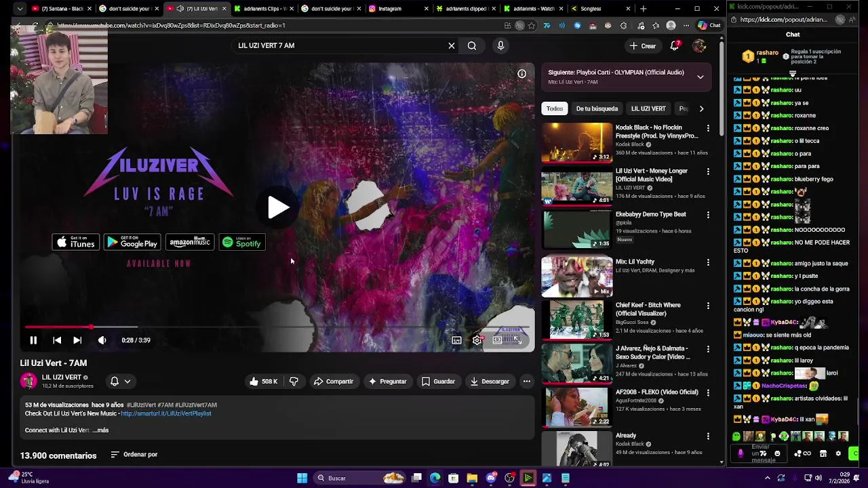Start voice search with the microphone

coord(500,45)
